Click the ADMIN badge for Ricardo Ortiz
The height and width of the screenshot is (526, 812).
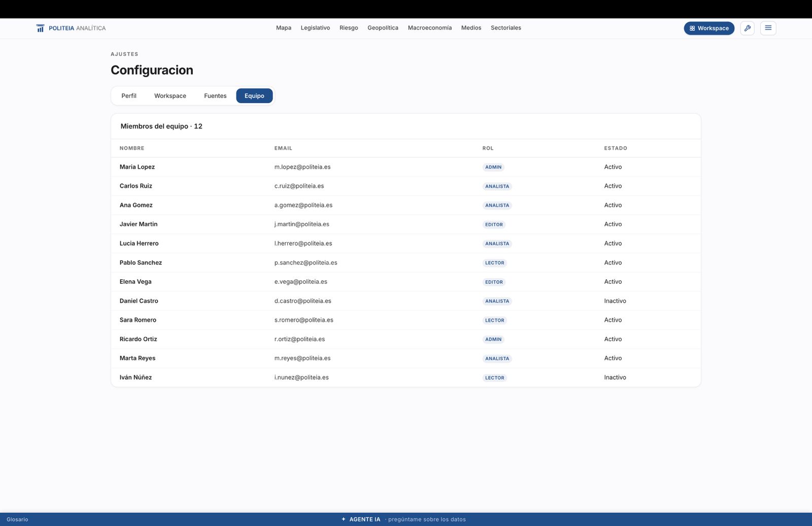point(493,339)
